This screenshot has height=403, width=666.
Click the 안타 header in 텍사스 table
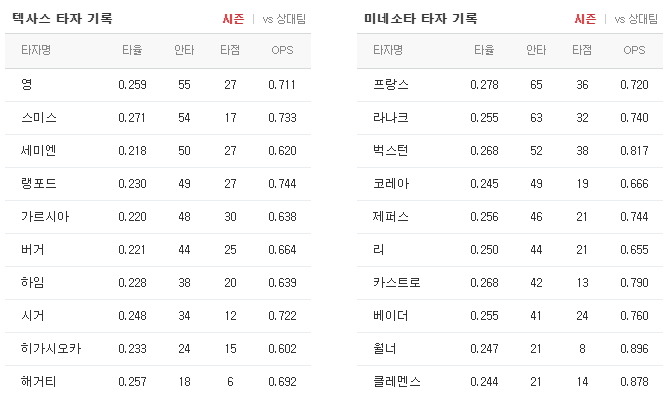tap(184, 50)
